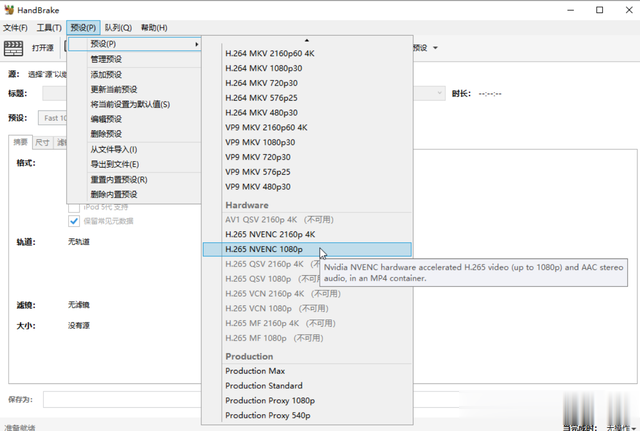Switch to the 摘要 tab
The width and height of the screenshot is (640, 431).
[x=20, y=142]
